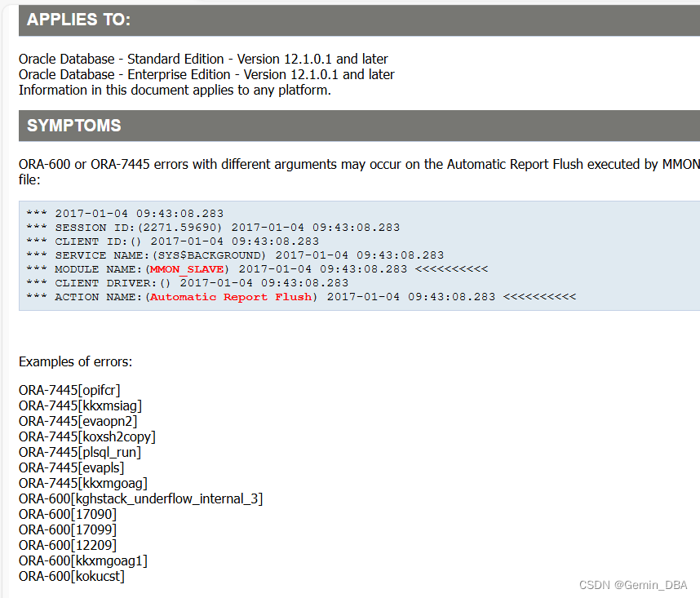Select ORA-600[kokucst] error entry
The width and height of the screenshot is (700, 598).
click(72, 576)
